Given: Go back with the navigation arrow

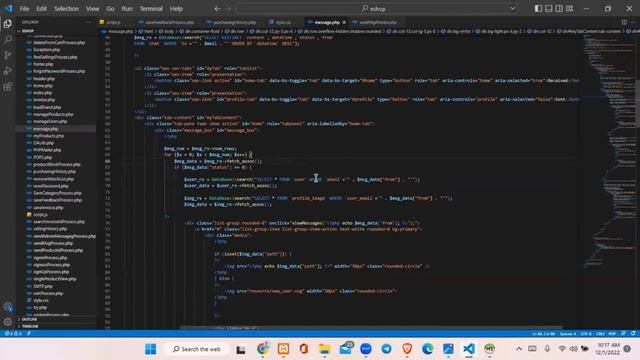Looking at the screenshot, I should tap(217, 9).
